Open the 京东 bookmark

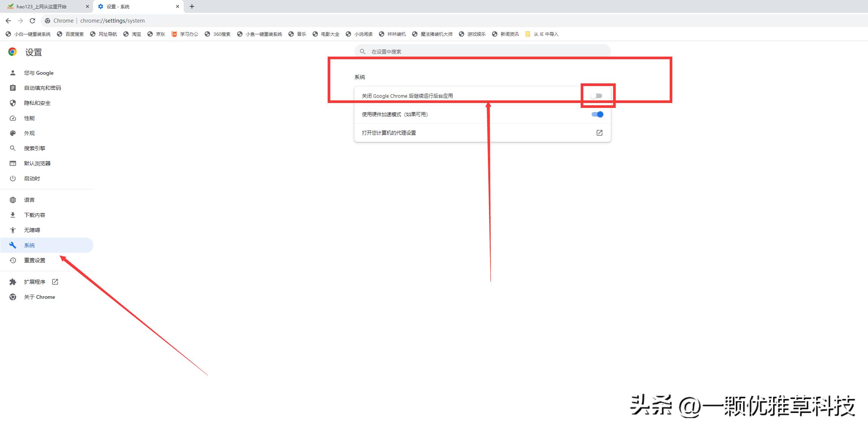159,34
